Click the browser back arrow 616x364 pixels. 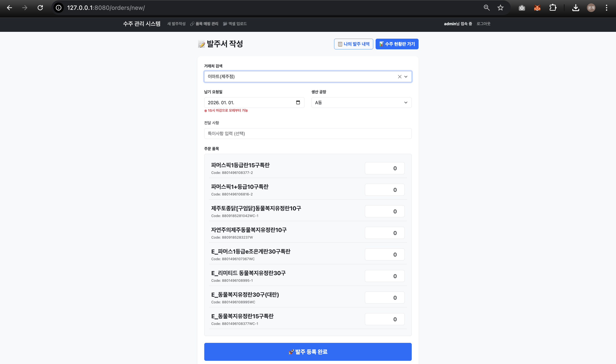(9, 8)
